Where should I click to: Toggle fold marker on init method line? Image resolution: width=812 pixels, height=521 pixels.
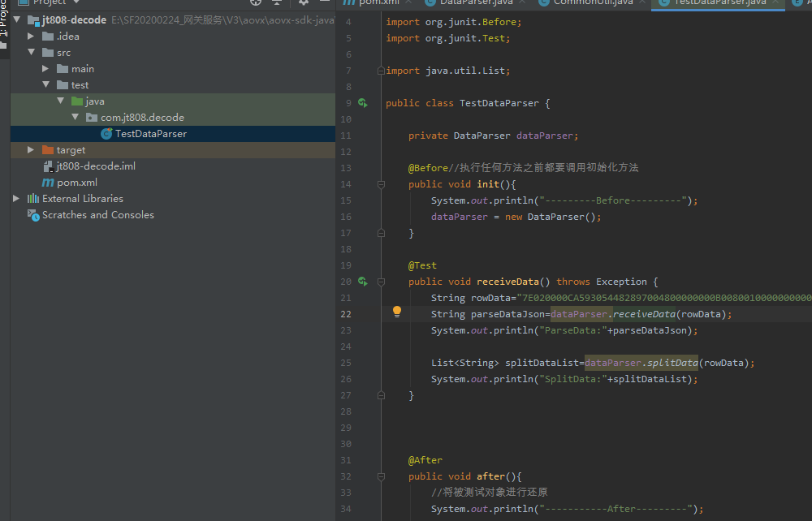(381, 184)
